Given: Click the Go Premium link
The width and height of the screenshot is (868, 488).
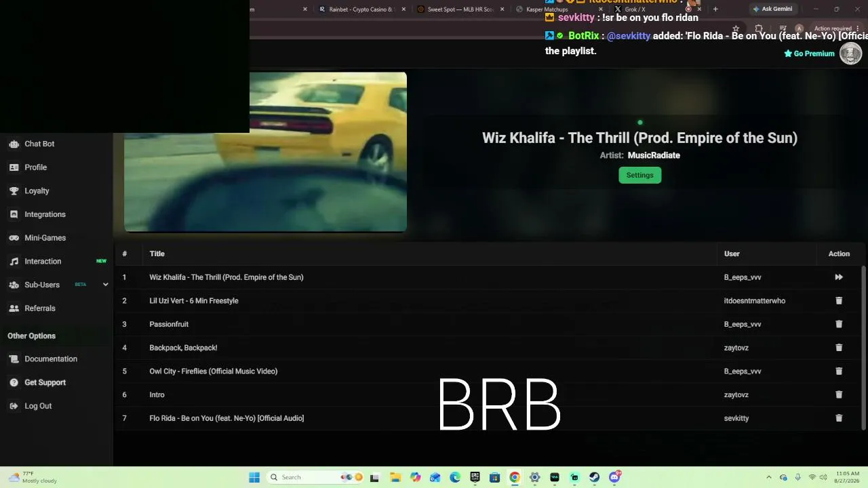Looking at the screenshot, I should click(x=809, y=54).
